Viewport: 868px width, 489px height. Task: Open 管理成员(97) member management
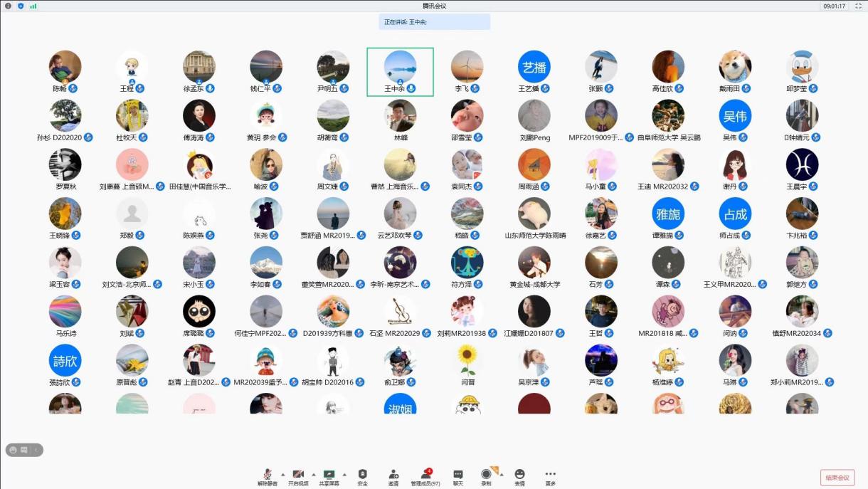425,475
